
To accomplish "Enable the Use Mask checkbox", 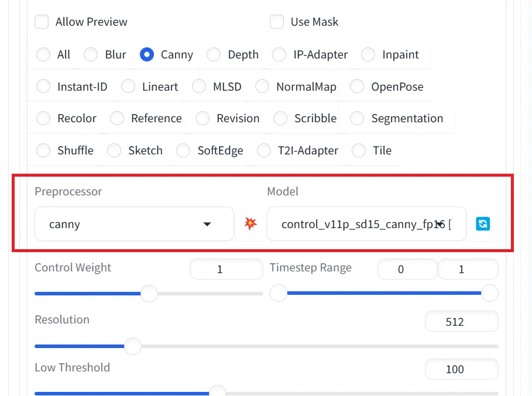I will (x=276, y=22).
